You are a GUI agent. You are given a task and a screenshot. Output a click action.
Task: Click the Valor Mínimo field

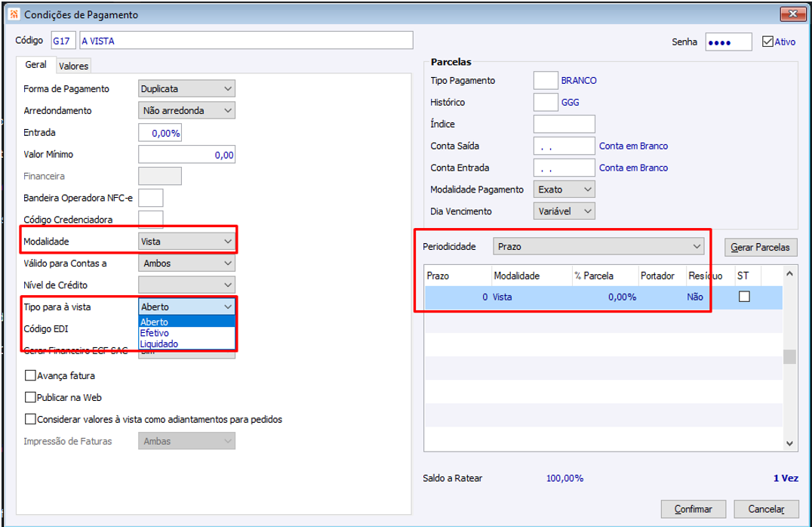click(x=186, y=155)
